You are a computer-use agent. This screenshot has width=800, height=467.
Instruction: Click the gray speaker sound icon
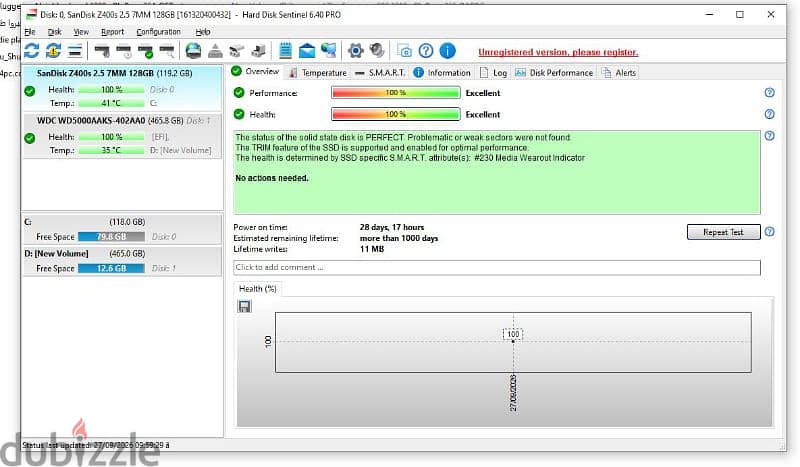pos(377,51)
